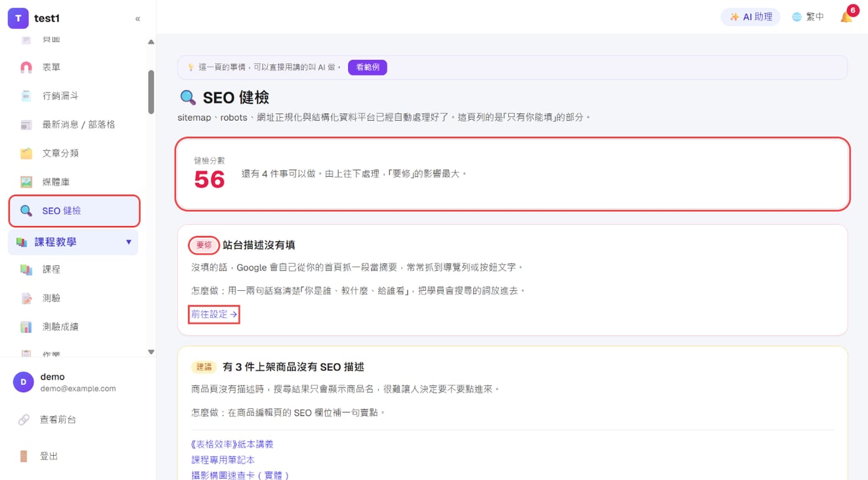Follow the 前往設定 link
Image resolution: width=868 pixels, height=480 pixels.
pyautogui.click(x=214, y=315)
